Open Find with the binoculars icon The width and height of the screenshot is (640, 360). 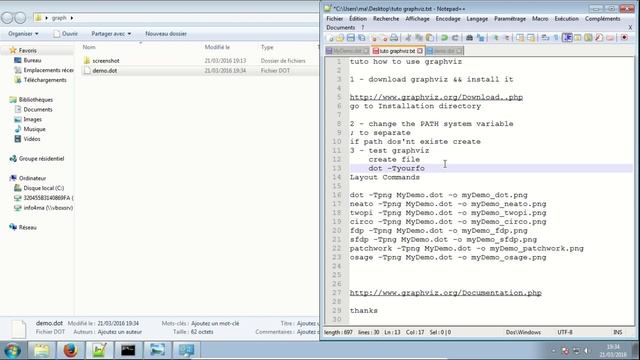pos(469,38)
